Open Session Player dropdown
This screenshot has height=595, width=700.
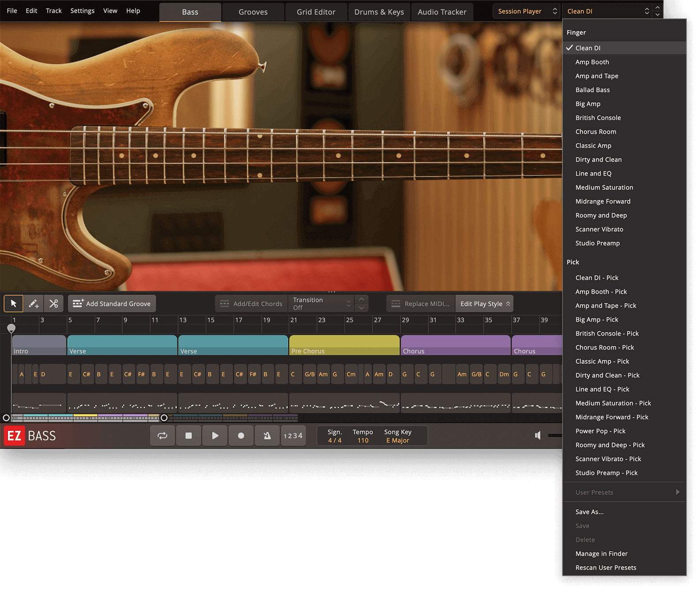527,11
